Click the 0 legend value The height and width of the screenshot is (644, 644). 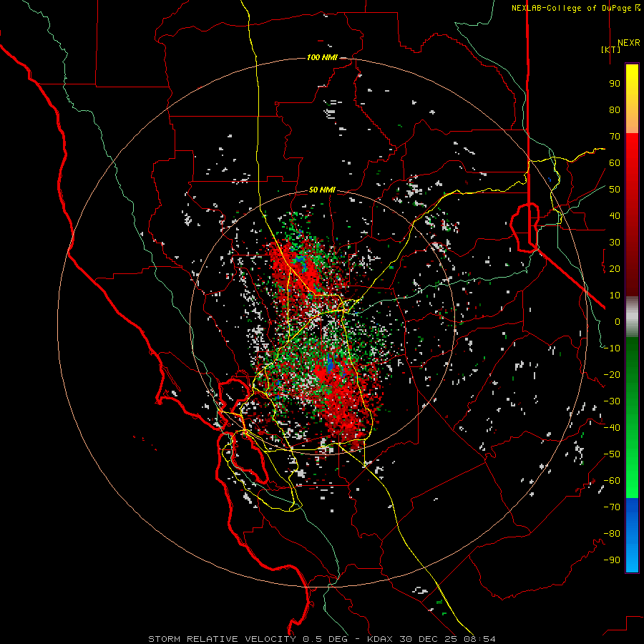click(x=618, y=322)
